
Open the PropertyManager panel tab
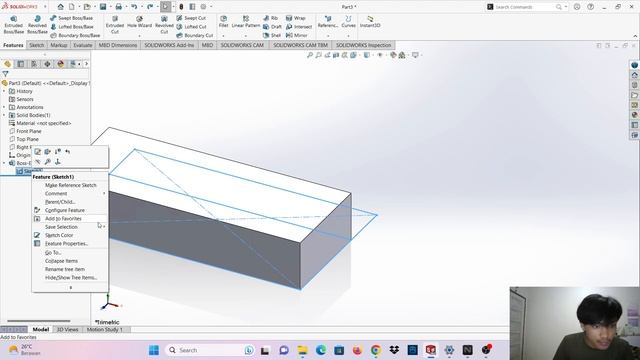[20, 64]
